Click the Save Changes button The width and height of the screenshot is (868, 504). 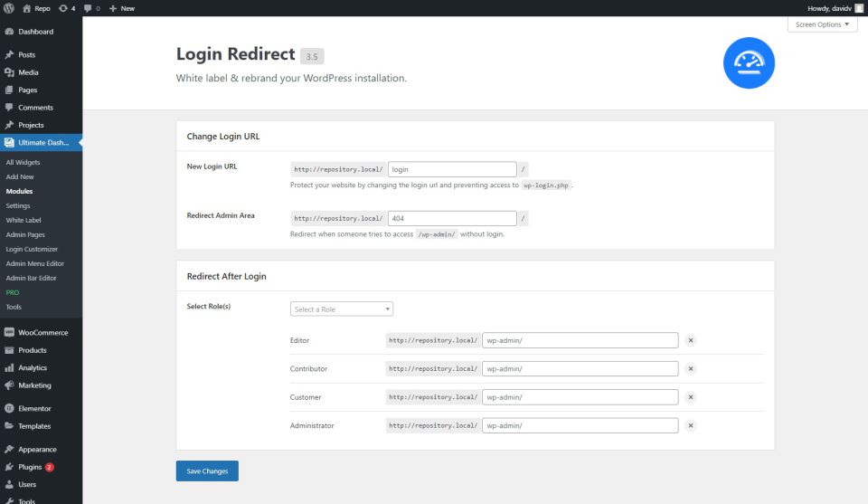(x=207, y=471)
